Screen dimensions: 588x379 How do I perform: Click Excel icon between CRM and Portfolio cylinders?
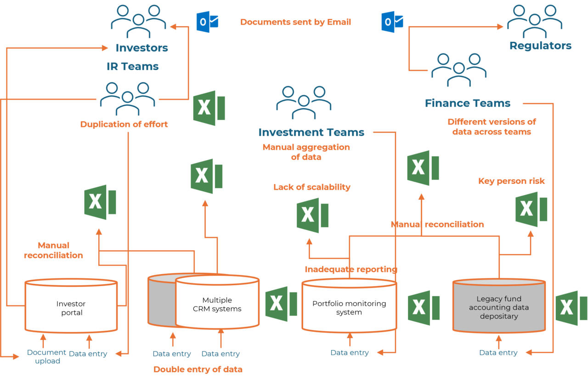pos(281,304)
